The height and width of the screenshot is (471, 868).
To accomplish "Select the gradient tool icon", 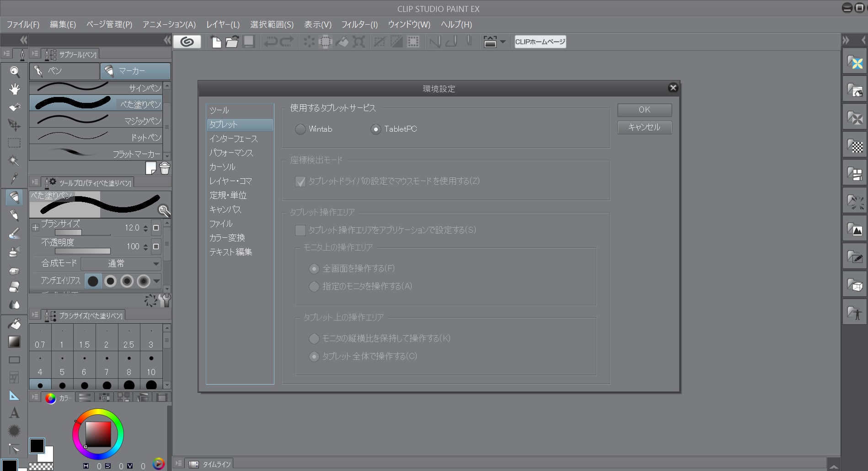I will pos(14,342).
